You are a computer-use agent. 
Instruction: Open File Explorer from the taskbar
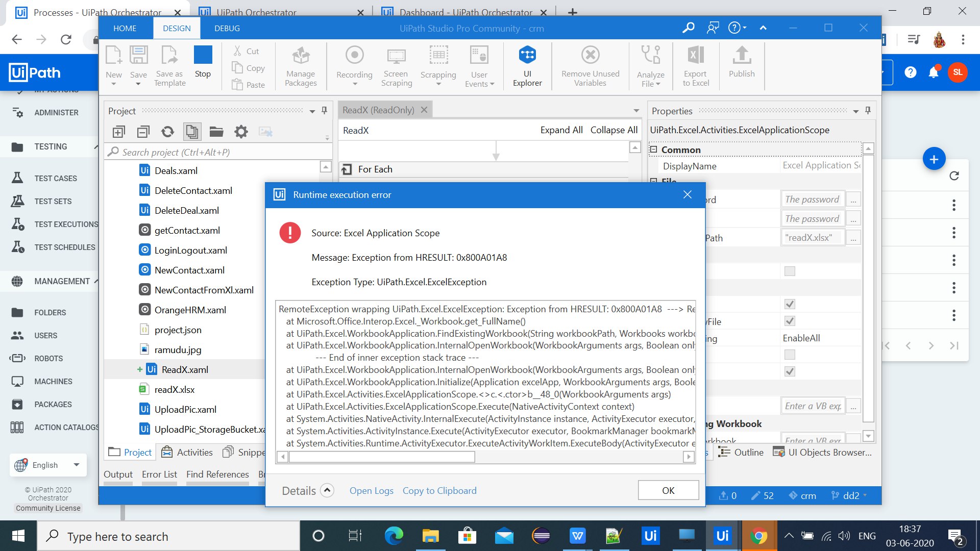click(x=431, y=536)
